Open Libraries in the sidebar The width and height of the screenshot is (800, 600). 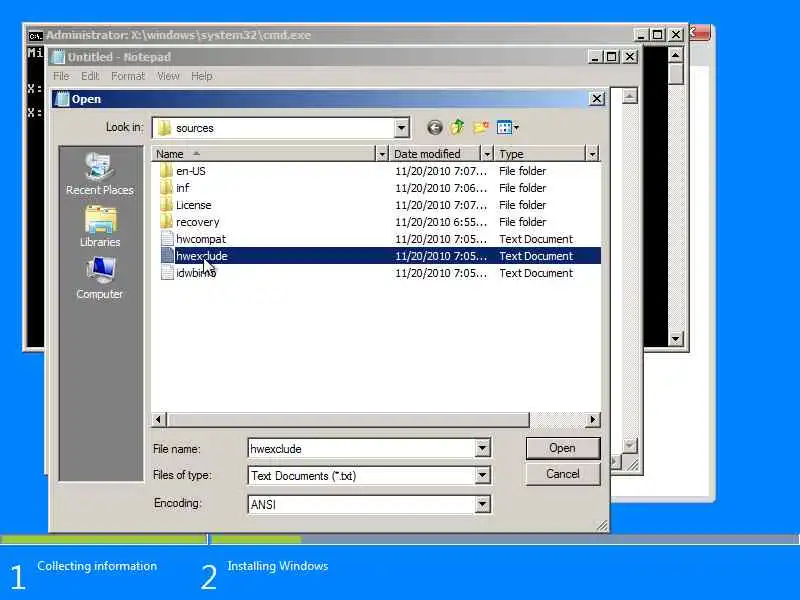[x=100, y=227]
